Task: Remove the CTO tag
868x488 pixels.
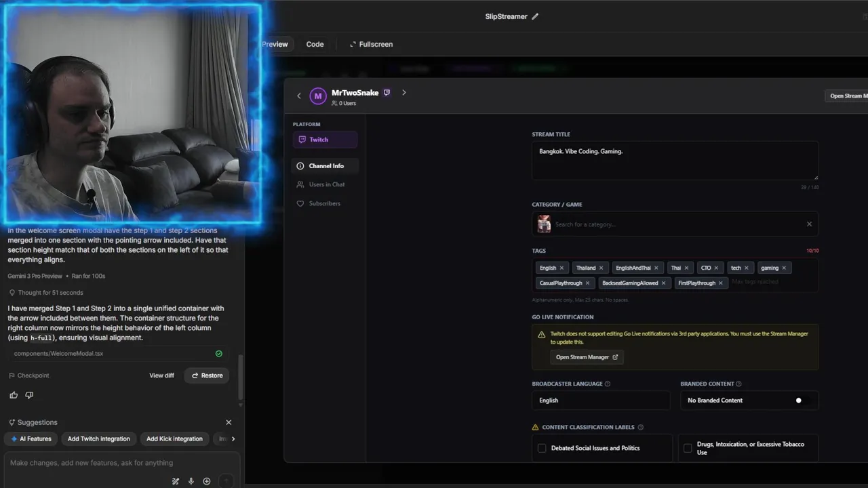Action: point(716,268)
